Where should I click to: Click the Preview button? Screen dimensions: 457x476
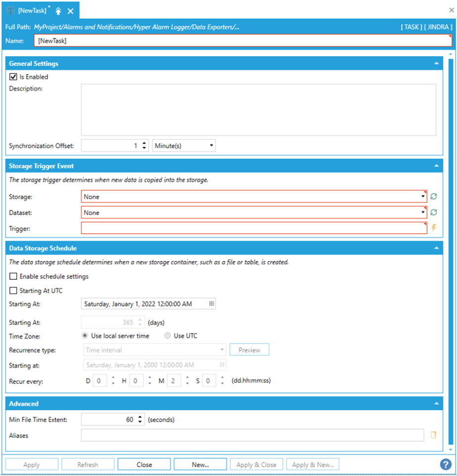[249, 350]
